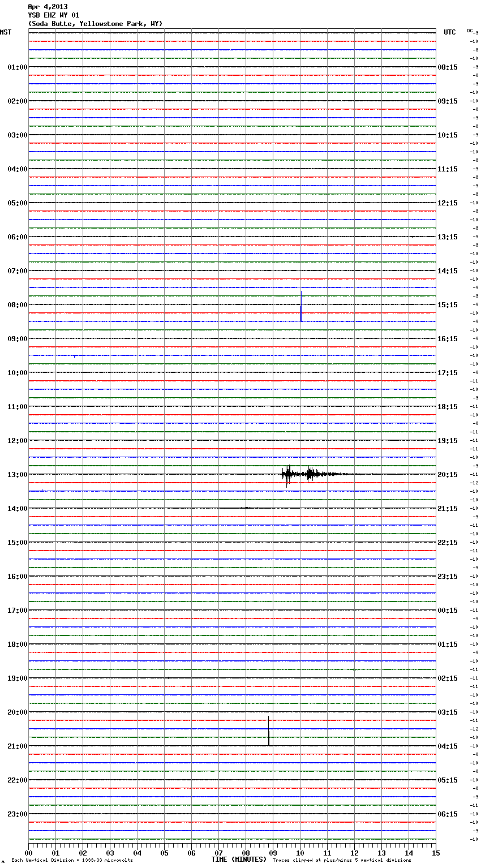The width and height of the screenshot is (481, 868).
Task: Click the 10:15 UTC row label
Action: point(448,135)
